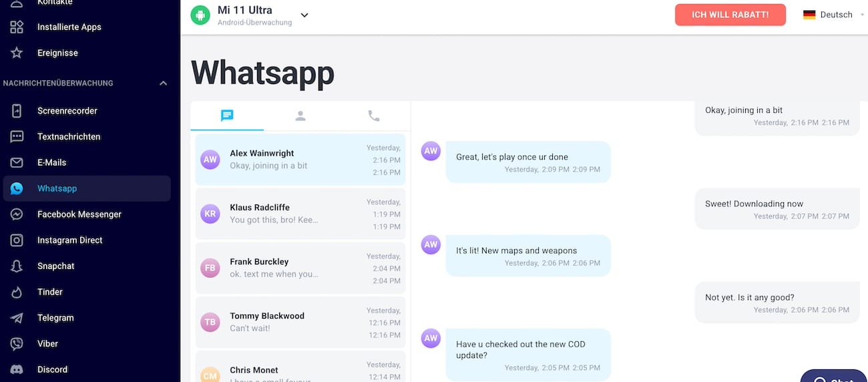Click the Tinder flame icon
Image resolution: width=868 pixels, height=382 pixels.
[x=17, y=293]
